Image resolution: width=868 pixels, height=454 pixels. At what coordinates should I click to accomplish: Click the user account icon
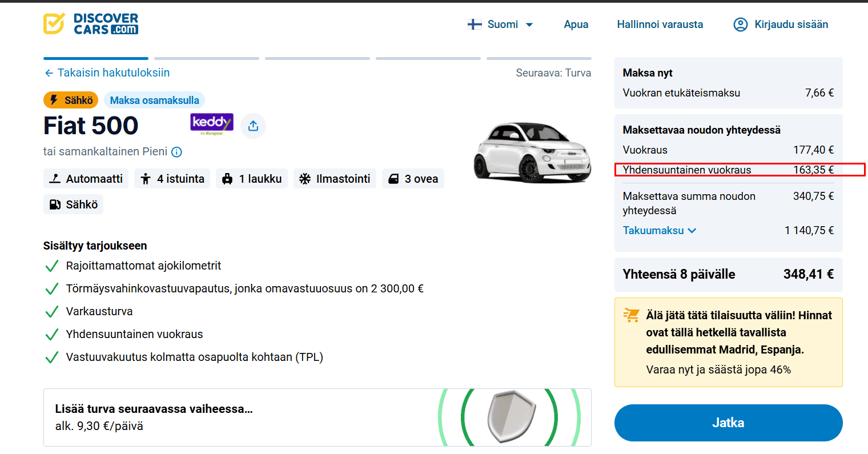[740, 25]
